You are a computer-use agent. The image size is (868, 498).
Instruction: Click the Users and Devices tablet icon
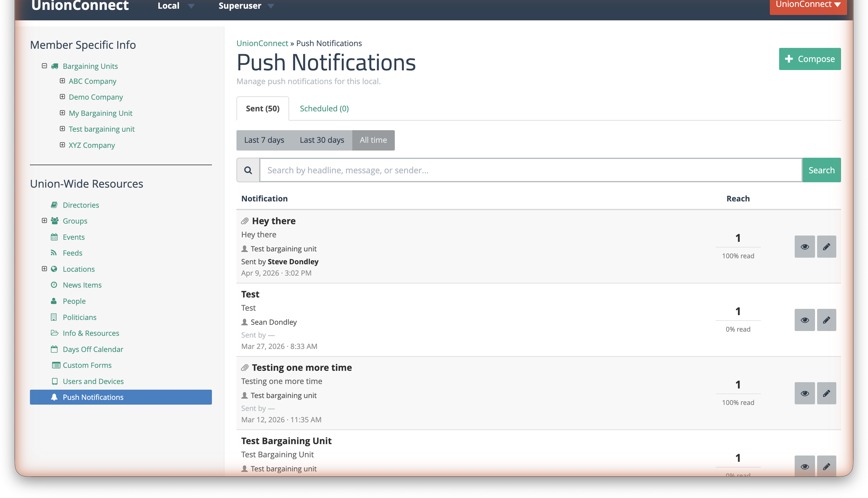55,381
